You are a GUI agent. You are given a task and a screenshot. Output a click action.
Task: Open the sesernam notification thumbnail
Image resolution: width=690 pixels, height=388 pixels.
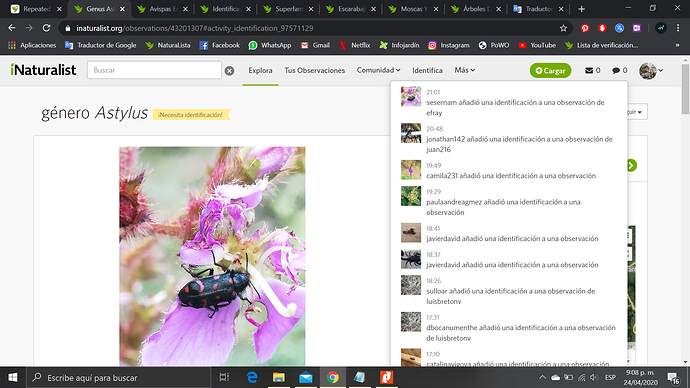pyautogui.click(x=411, y=97)
